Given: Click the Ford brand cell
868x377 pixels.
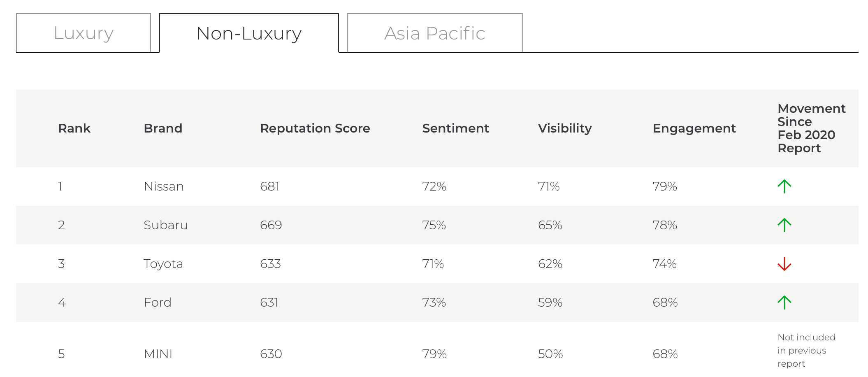Looking at the screenshot, I should click(158, 303).
